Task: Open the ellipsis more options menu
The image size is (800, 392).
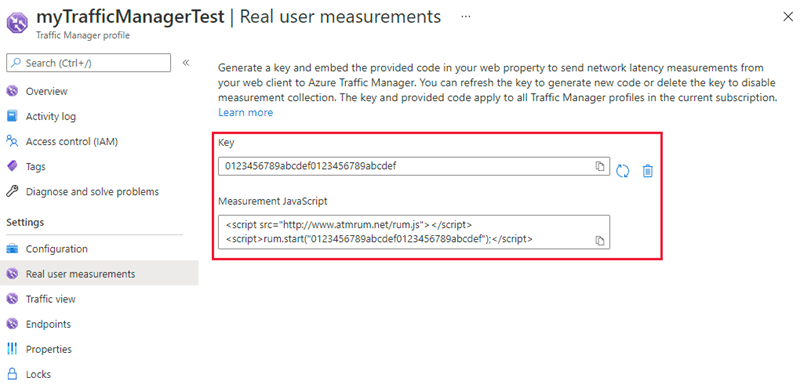Action: 465,17
